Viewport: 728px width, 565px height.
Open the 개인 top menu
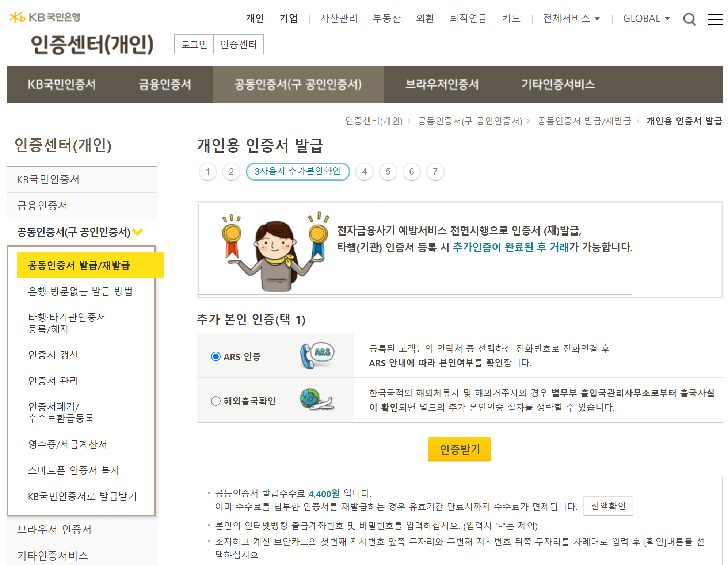(255, 18)
